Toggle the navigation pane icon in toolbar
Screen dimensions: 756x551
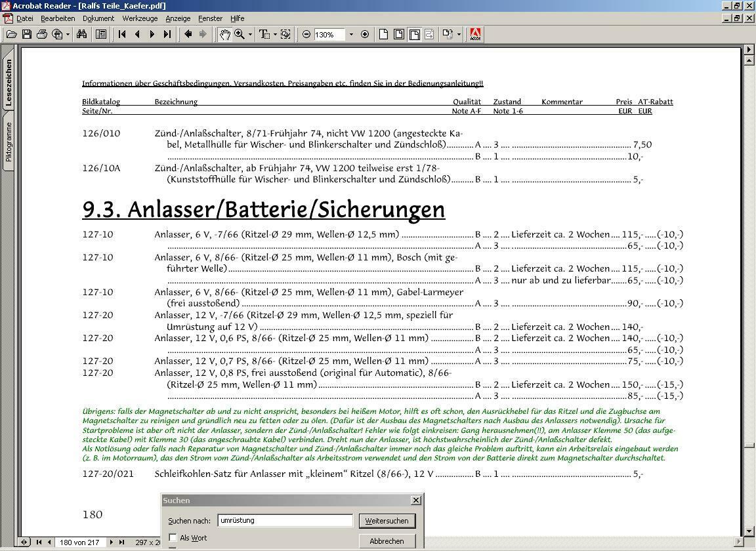(x=101, y=34)
